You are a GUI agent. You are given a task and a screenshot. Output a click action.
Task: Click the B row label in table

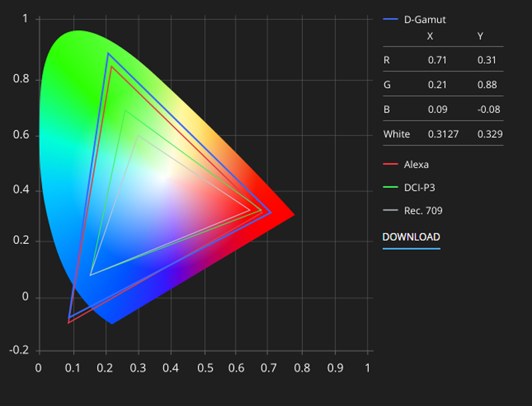coord(386,110)
